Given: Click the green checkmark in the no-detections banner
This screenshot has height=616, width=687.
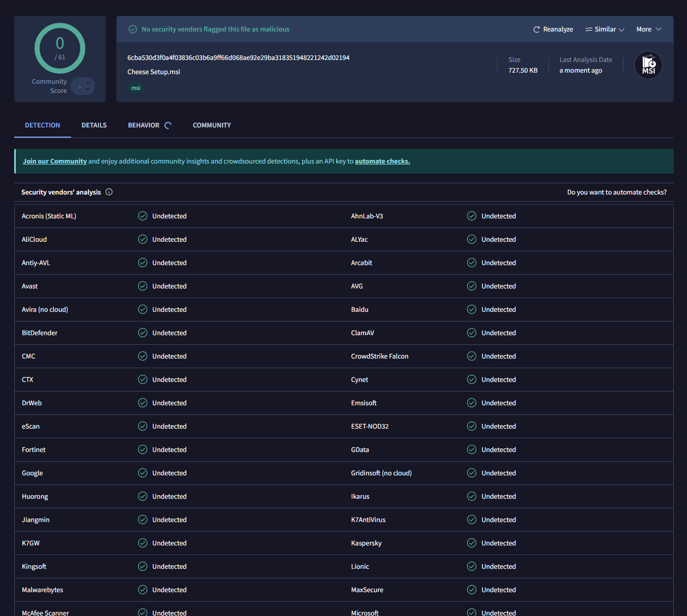Looking at the screenshot, I should click(133, 29).
